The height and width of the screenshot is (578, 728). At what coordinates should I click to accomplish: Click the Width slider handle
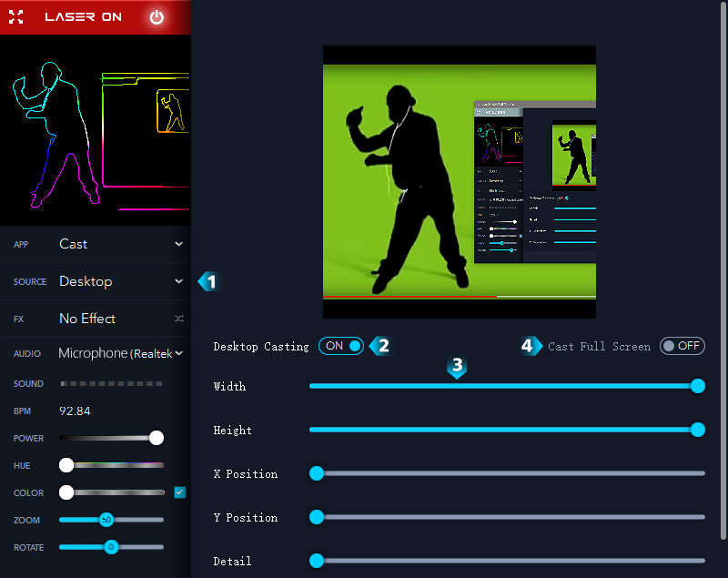tap(698, 386)
